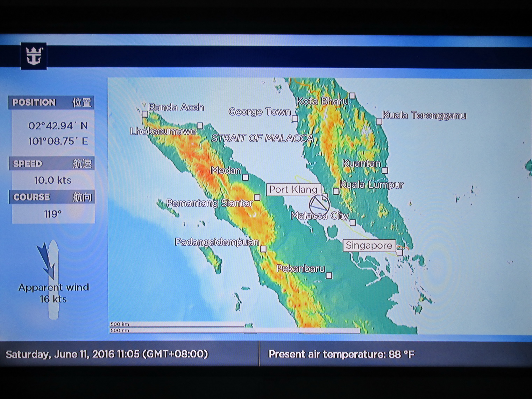The height and width of the screenshot is (399, 532).
Task: Click the Strait of Malacca label
Action: [262, 139]
